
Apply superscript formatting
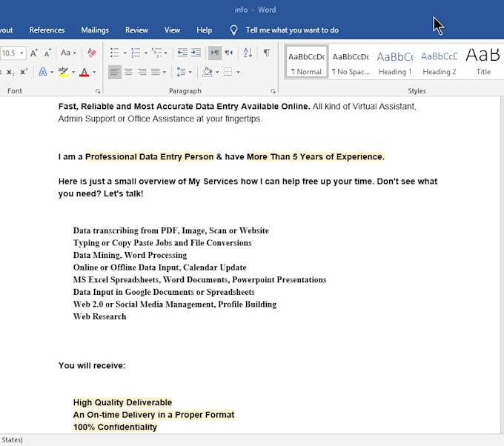coord(24,72)
